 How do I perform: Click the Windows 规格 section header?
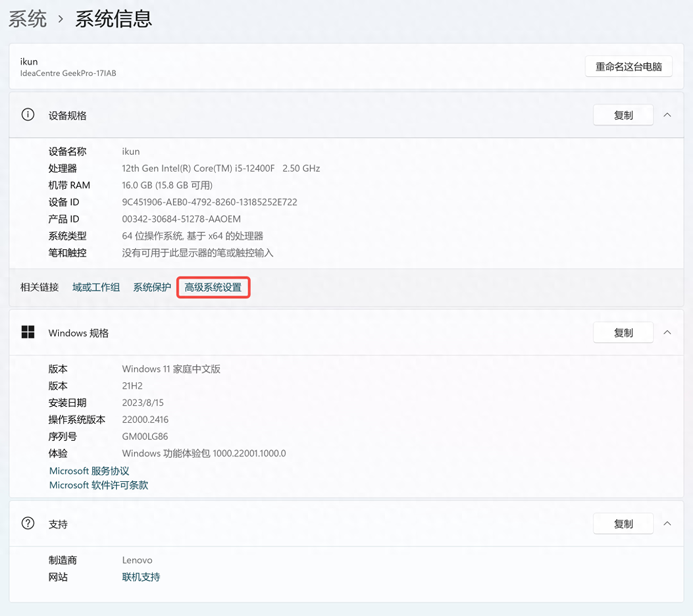click(x=78, y=333)
